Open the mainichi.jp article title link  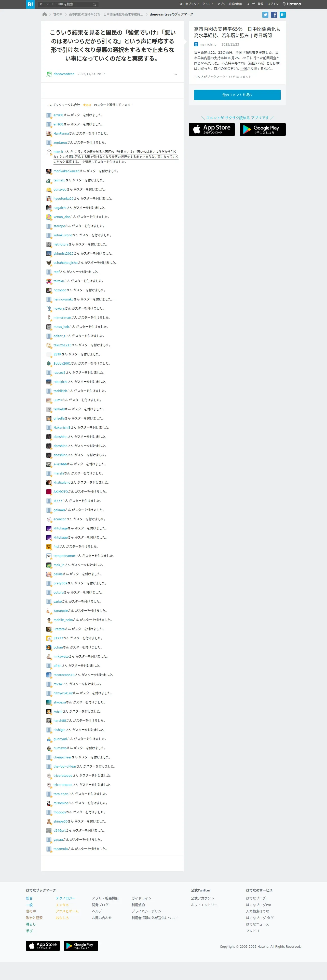(237, 32)
